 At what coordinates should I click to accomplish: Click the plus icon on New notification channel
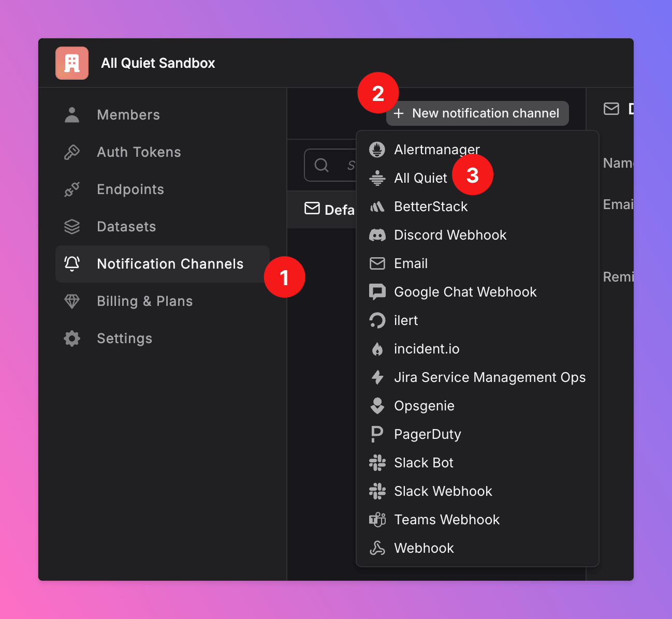click(x=399, y=113)
